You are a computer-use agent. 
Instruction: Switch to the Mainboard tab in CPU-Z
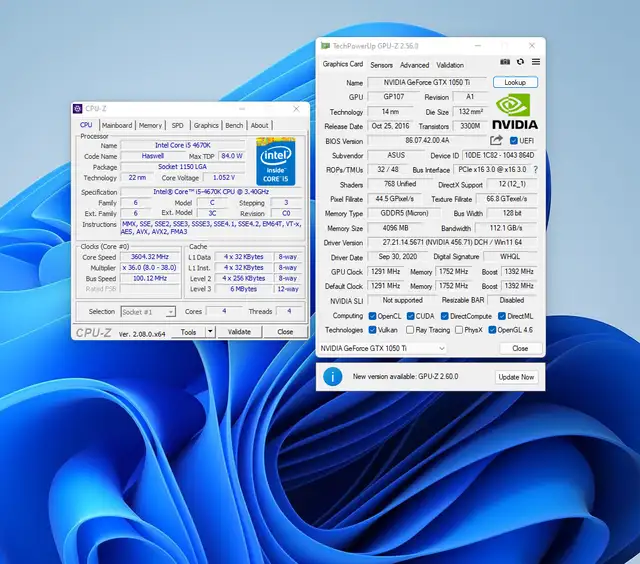point(117,125)
